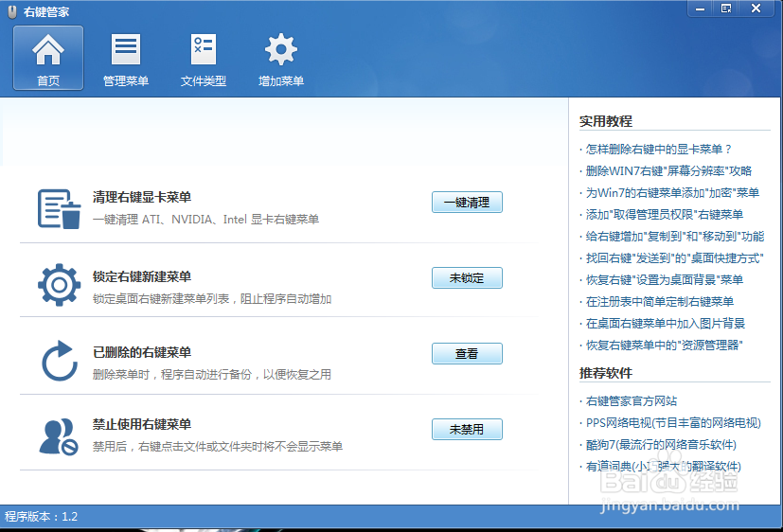This screenshot has width=783, height=532.
Task: Click the disable right-click menu user icon
Action: coord(59,436)
